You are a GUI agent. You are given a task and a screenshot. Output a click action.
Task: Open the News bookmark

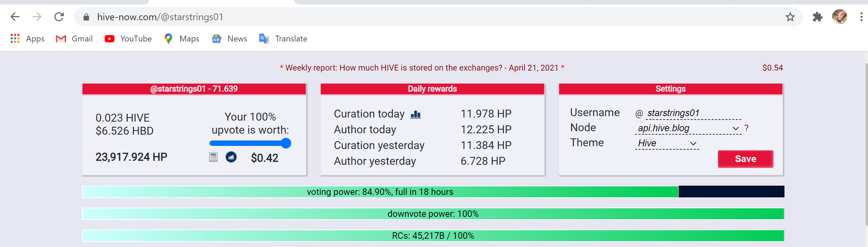[x=230, y=39]
